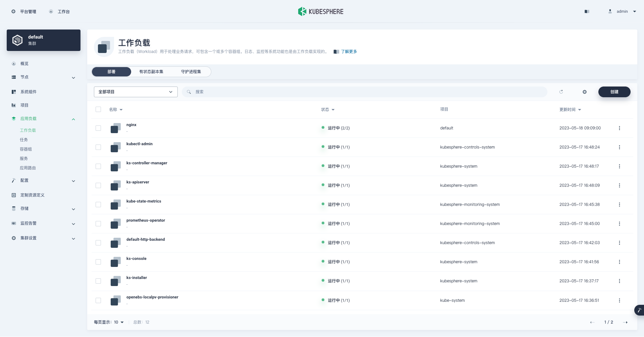Viewport: 644px width, 337px height.
Task: Open more actions for openebs-localpv-provisioner row
Action: 620,300
